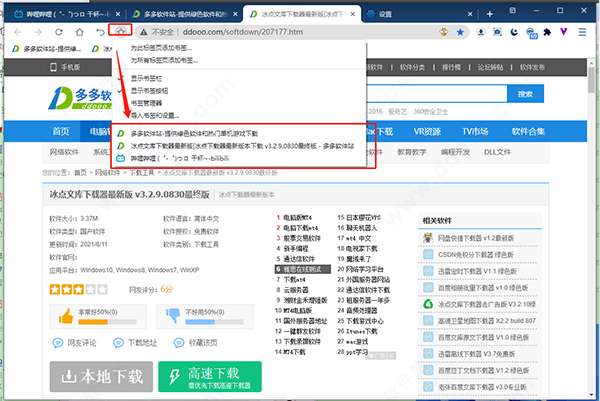Click 收藏该页 bubble link

pos(195,343)
